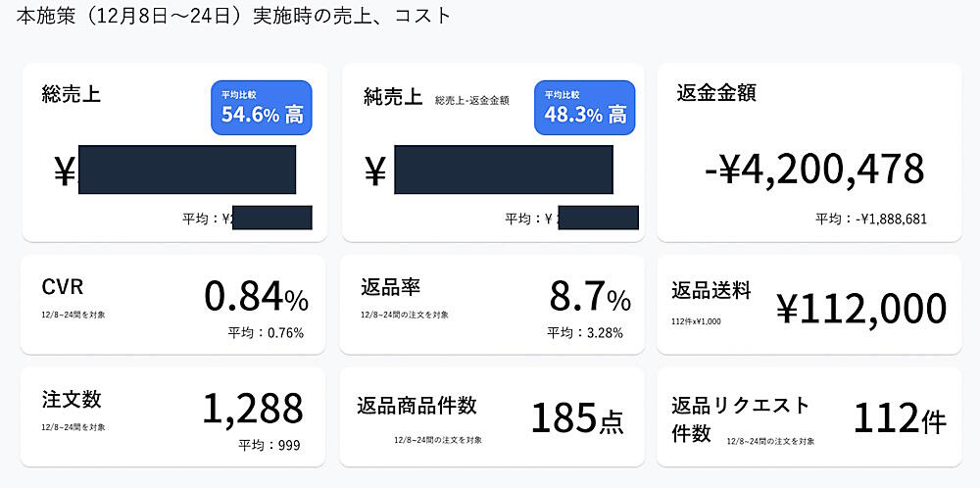Click the 0.84% CVR value
This screenshot has height=488, width=980.
(256, 296)
